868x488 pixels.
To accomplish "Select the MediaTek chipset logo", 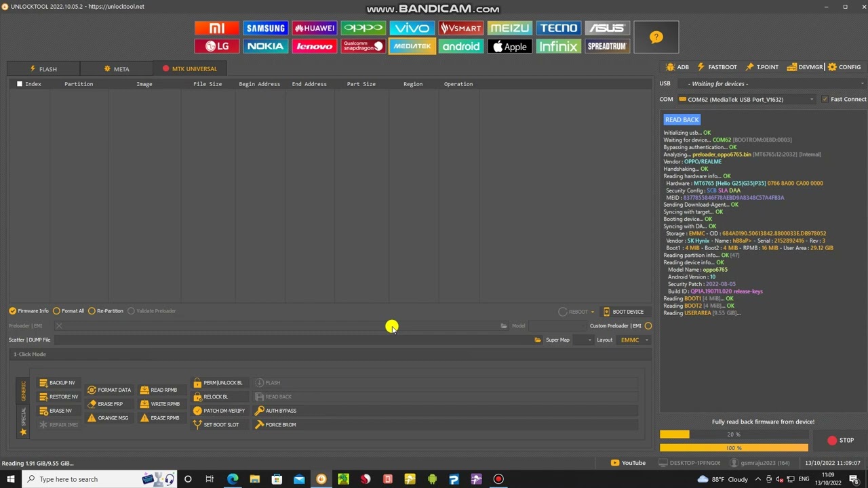I will 412,46.
